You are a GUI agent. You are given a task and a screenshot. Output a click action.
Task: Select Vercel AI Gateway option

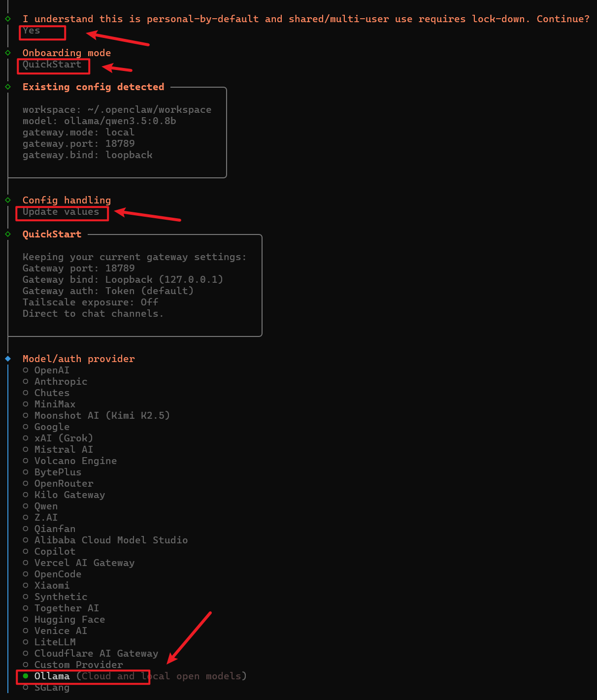pyautogui.click(x=79, y=563)
